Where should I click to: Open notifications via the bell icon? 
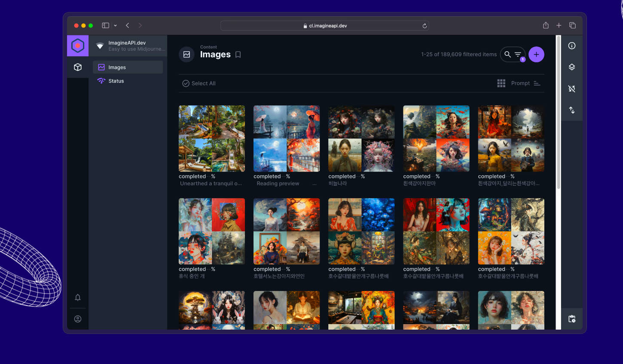78,297
